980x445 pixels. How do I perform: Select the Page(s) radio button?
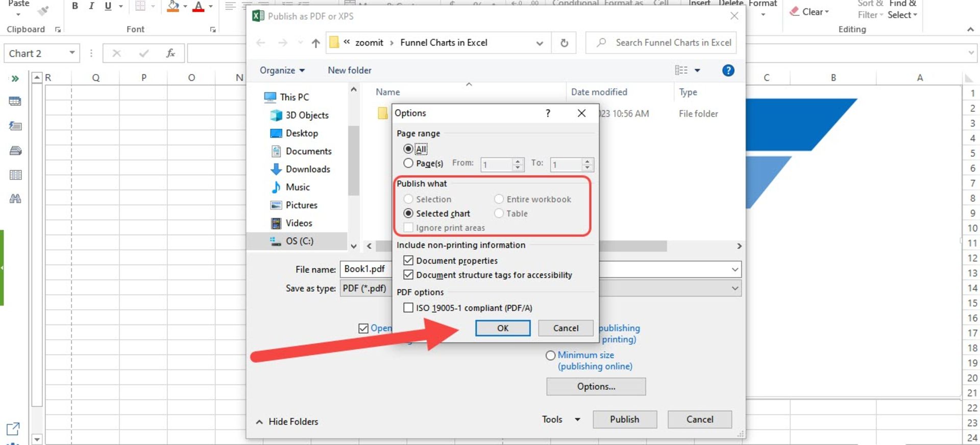(408, 163)
